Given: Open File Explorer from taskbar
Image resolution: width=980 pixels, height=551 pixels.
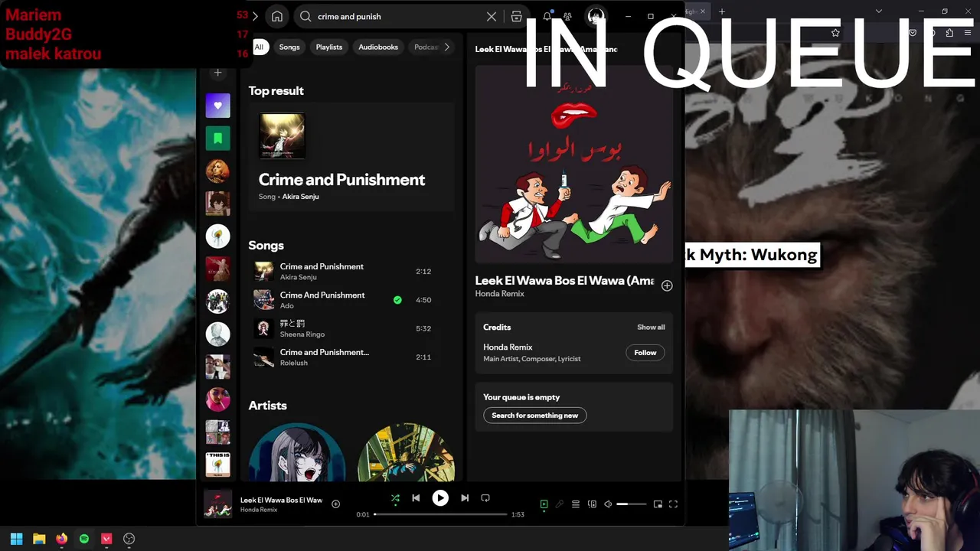Looking at the screenshot, I should pos(39,539).
